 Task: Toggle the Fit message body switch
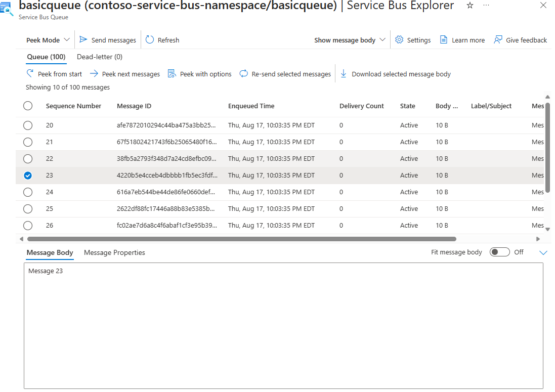(499, 252)
